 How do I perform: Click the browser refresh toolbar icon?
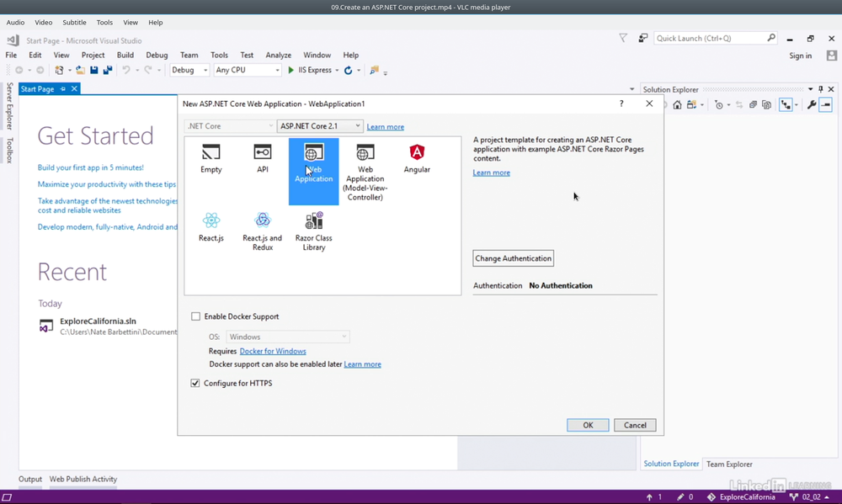point(348,71)
